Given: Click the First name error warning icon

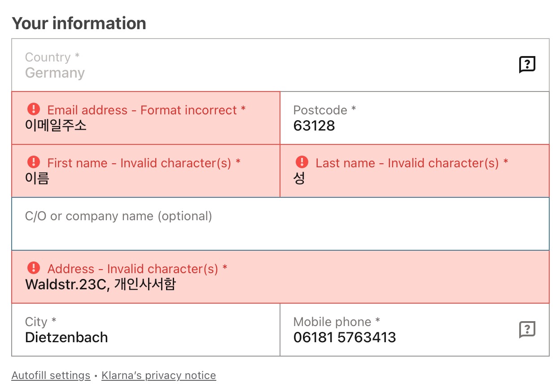Looking at the screenshot, I should [34, 162].
